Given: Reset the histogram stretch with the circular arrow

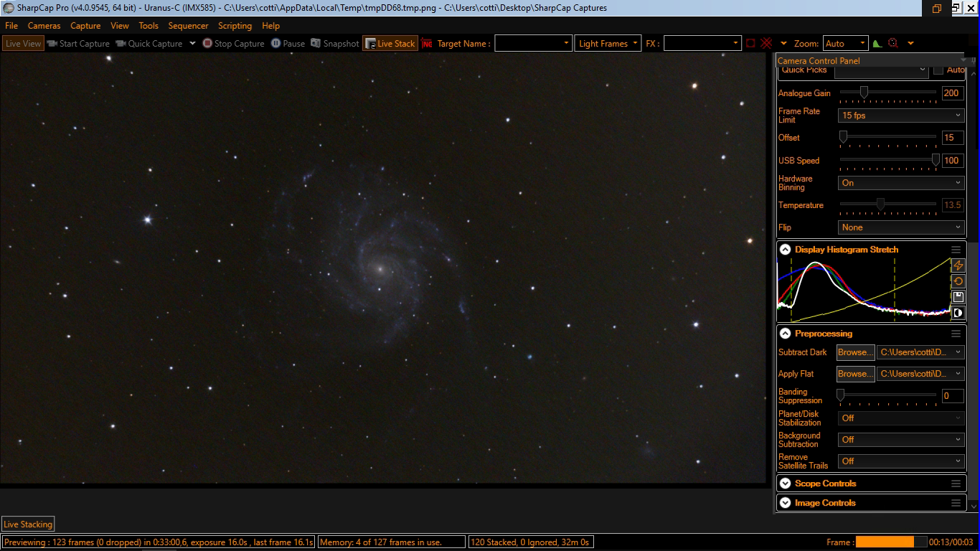Looking at the screenshot, I should tap(958, 281).
